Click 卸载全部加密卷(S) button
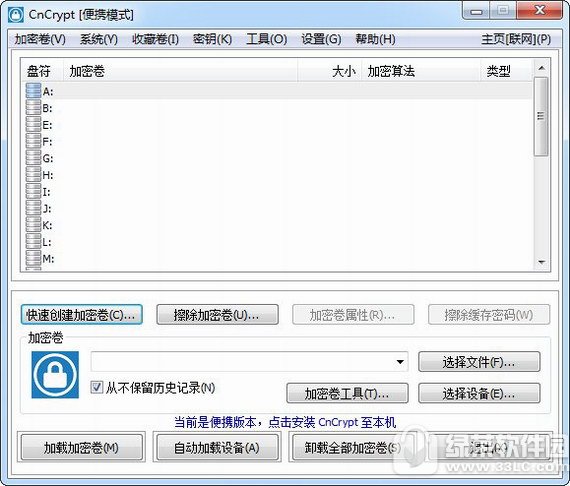Image resolution: width=570 pixels, height=486 pixels. [353, 447]
